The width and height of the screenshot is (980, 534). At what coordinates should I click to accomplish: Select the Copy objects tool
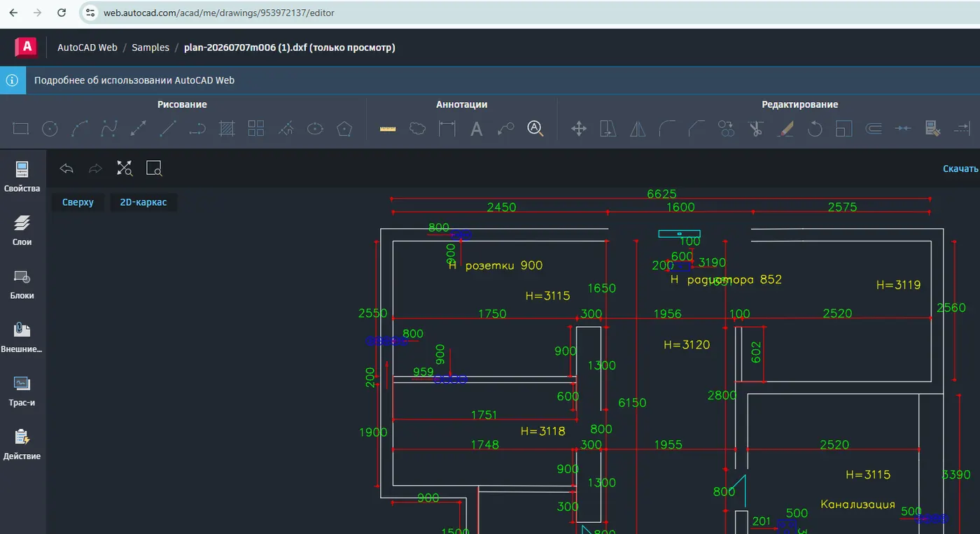[726, 128]
